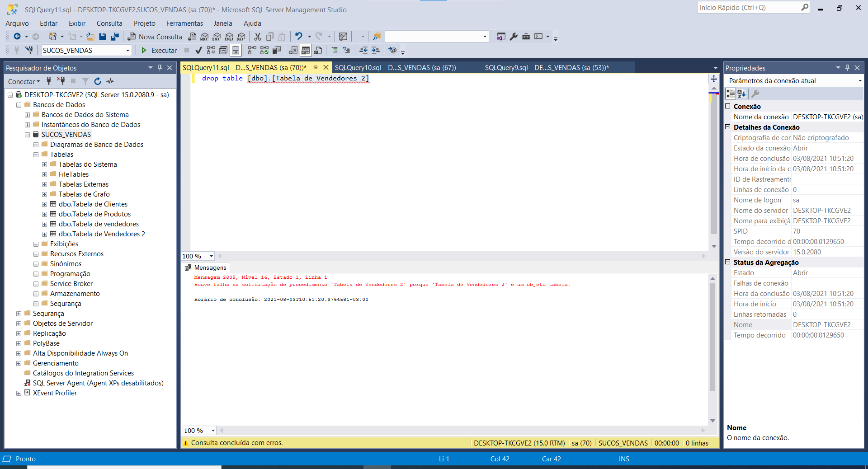868x469 pixels.
Task: Click the Nova Consulta button
Action: click(x=155, y=37)
